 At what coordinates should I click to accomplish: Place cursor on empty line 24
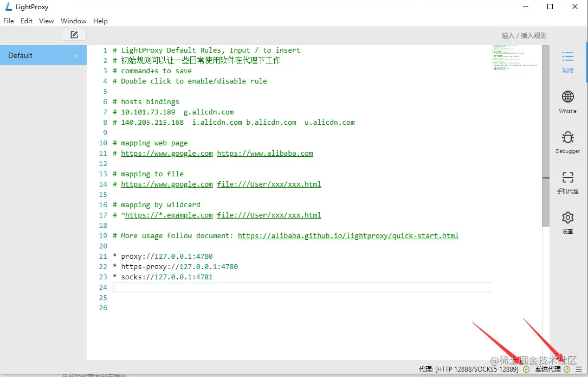(302, 287)
